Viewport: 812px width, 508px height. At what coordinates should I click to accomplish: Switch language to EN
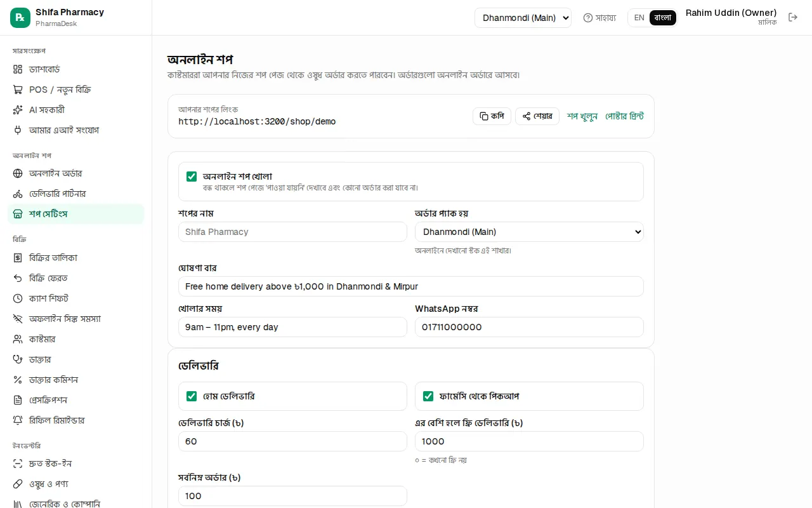(x=639, y=18)
